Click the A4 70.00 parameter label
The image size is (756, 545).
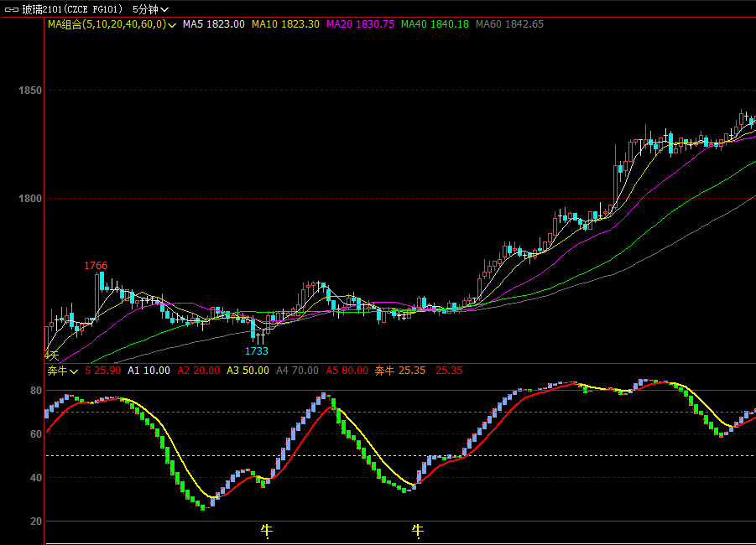point(298,371)
